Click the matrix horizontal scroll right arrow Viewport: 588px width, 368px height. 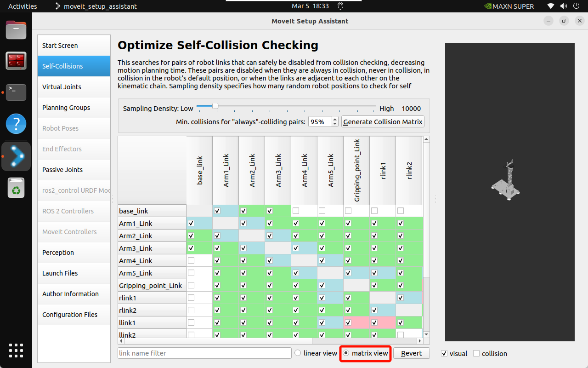click(x=419, y=341)
